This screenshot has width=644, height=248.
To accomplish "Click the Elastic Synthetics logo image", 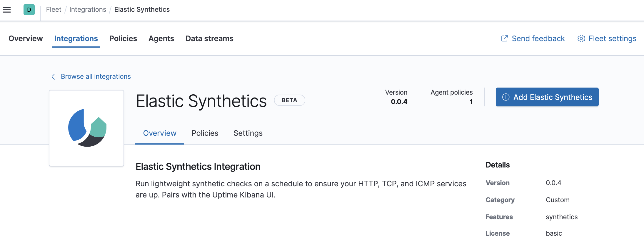I will (x=87, y=128).
